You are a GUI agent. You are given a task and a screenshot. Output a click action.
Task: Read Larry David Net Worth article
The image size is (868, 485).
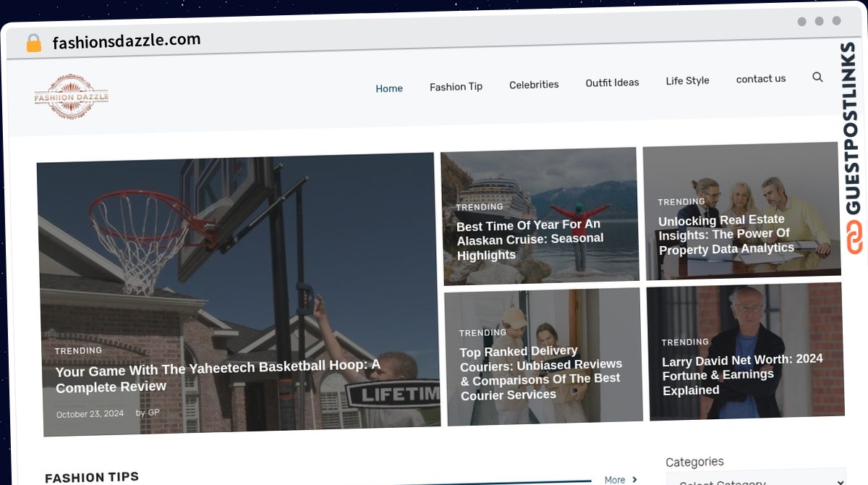coord(742,374)
